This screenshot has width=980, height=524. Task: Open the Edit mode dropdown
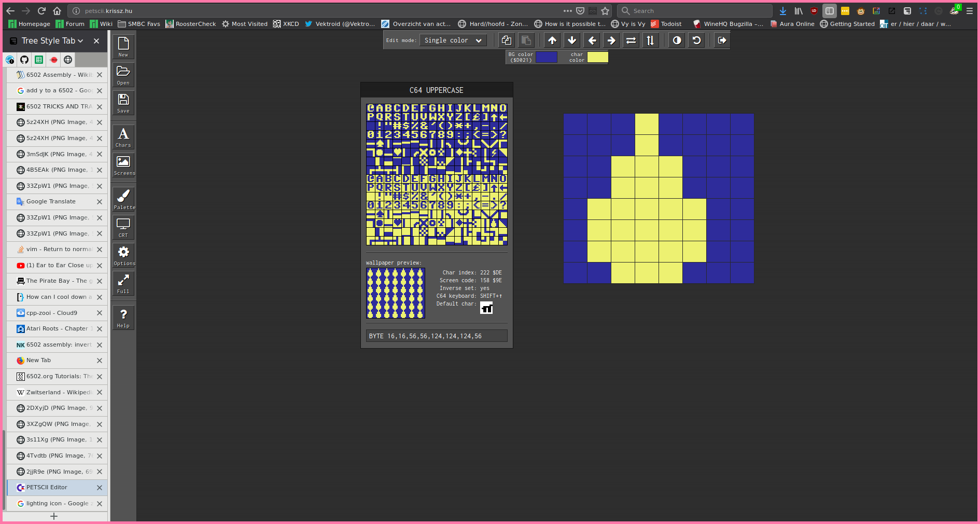[453, 40]
